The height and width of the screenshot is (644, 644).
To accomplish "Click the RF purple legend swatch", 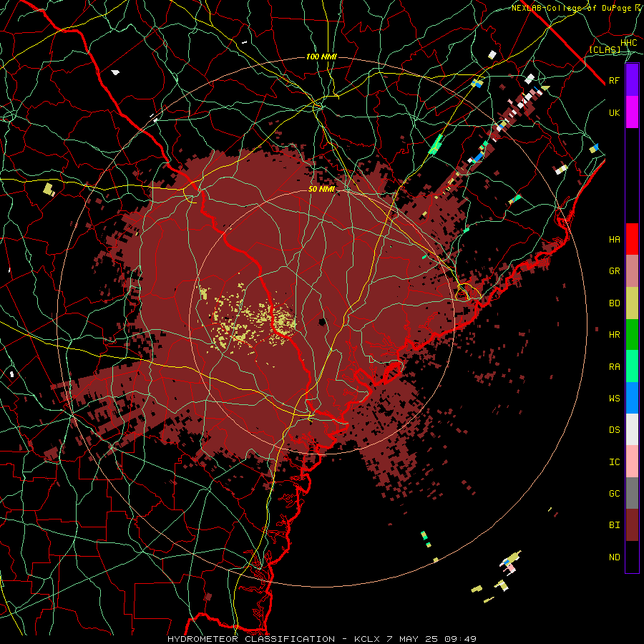I will [x=632, y=80].
